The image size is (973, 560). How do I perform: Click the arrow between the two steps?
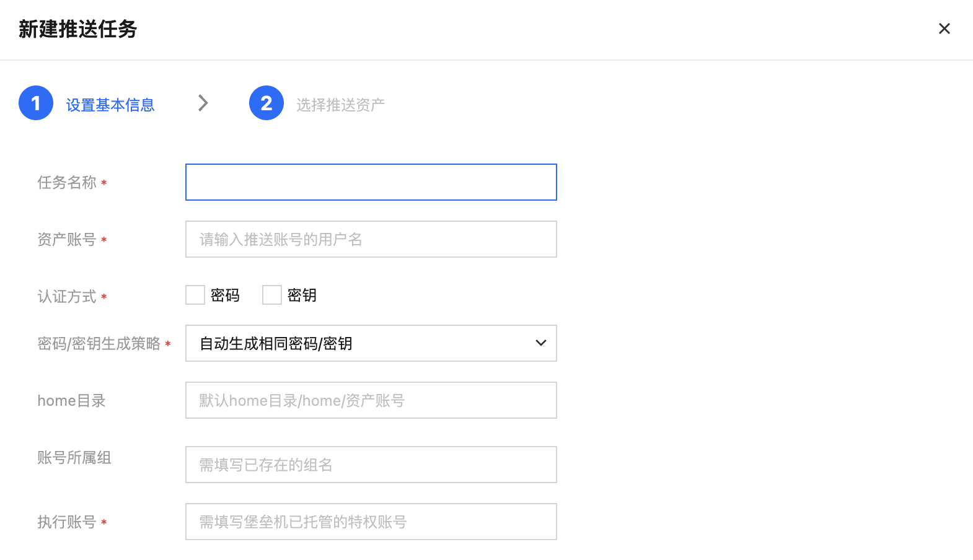coord(203,103)
